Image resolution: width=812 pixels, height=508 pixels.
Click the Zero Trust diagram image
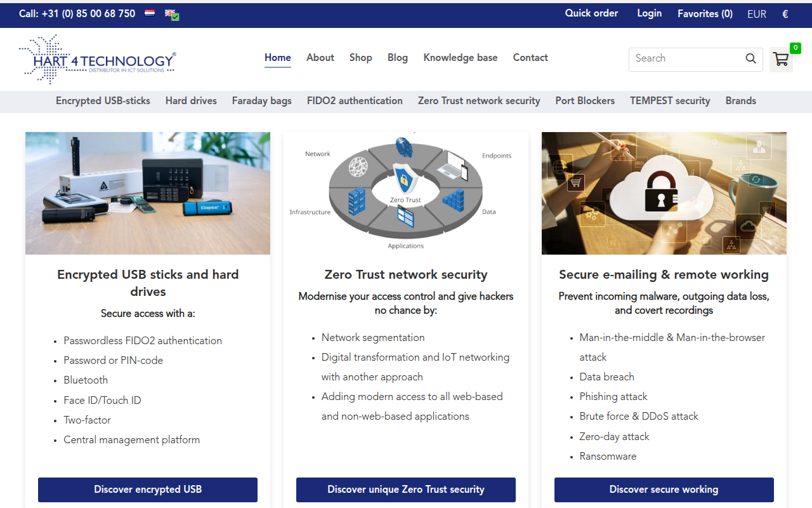click(406, 193)
